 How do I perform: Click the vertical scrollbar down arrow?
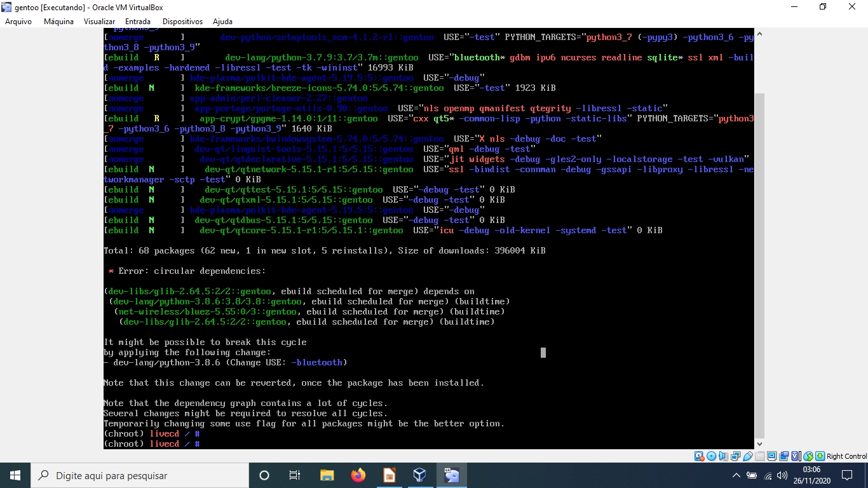pos(759,444)
